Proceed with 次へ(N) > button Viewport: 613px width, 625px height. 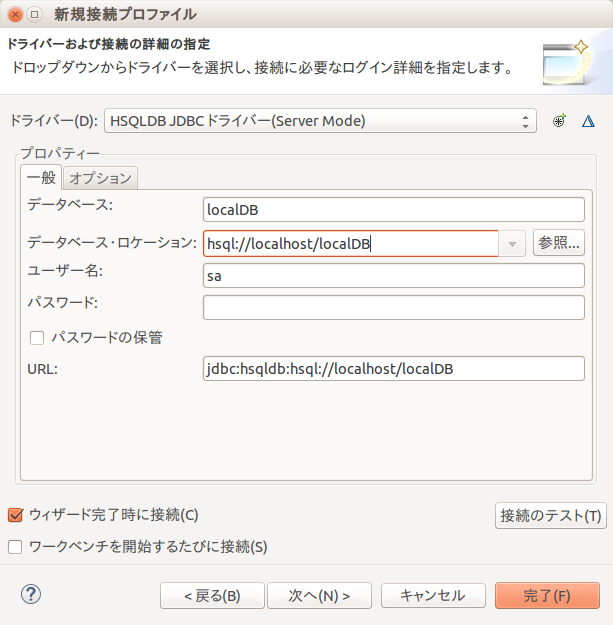coord(319,596)
